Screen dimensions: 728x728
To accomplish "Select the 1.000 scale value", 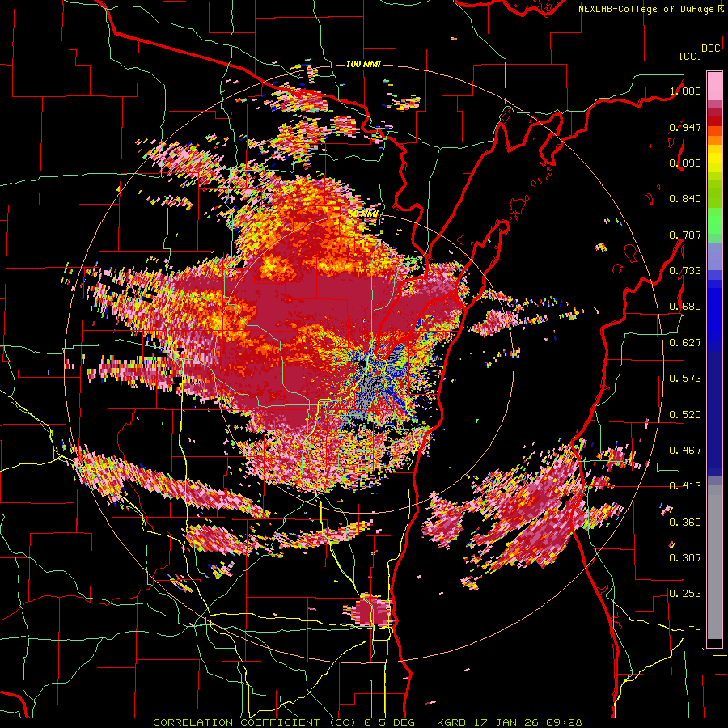I will point(685,91).
